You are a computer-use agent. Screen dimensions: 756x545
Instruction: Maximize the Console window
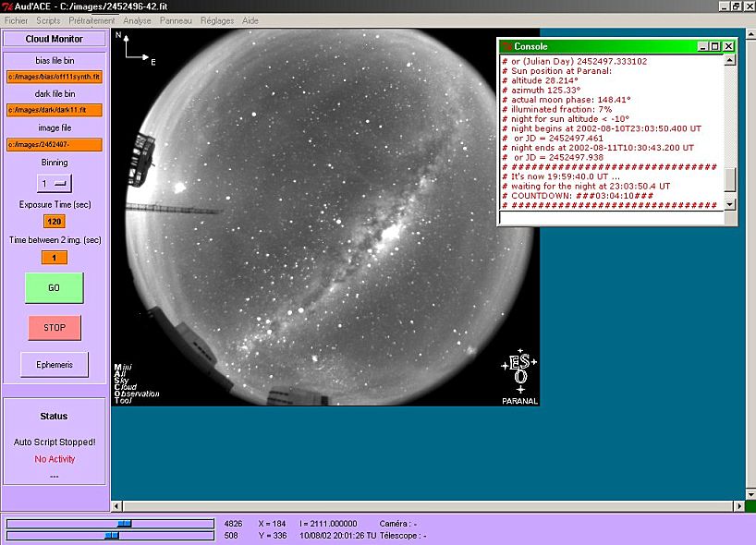point(715,46)
